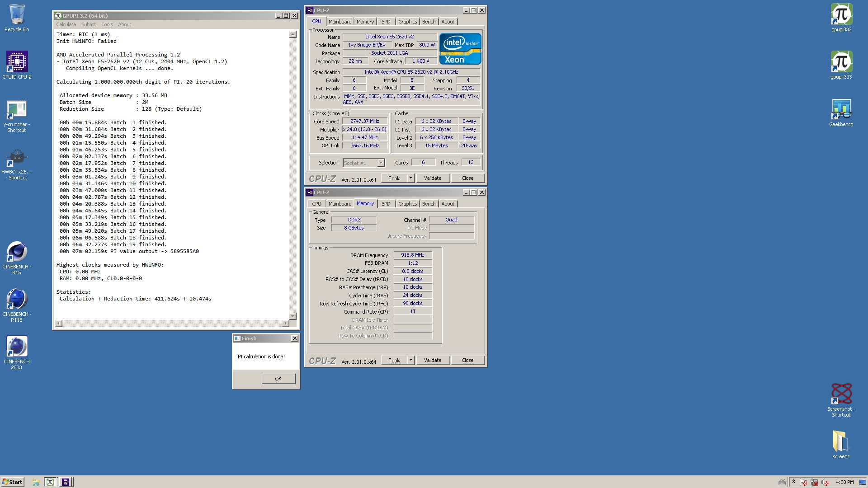The image size is (868, 488).
Task: Click the 'Batch 19 finished.' line
Action: coord(113,244)
